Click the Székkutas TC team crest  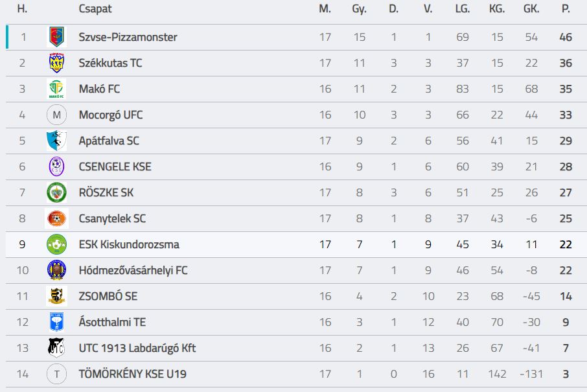point(56,63)
